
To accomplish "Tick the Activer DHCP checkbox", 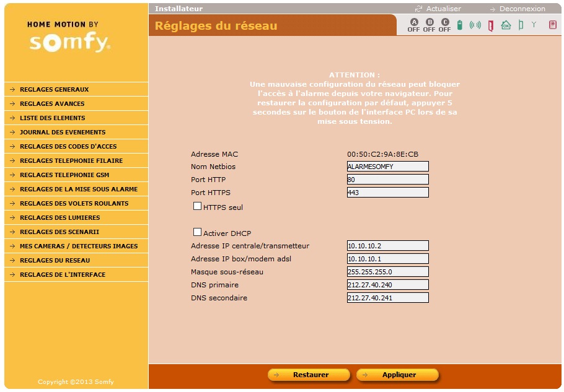I will pos(198,232).
